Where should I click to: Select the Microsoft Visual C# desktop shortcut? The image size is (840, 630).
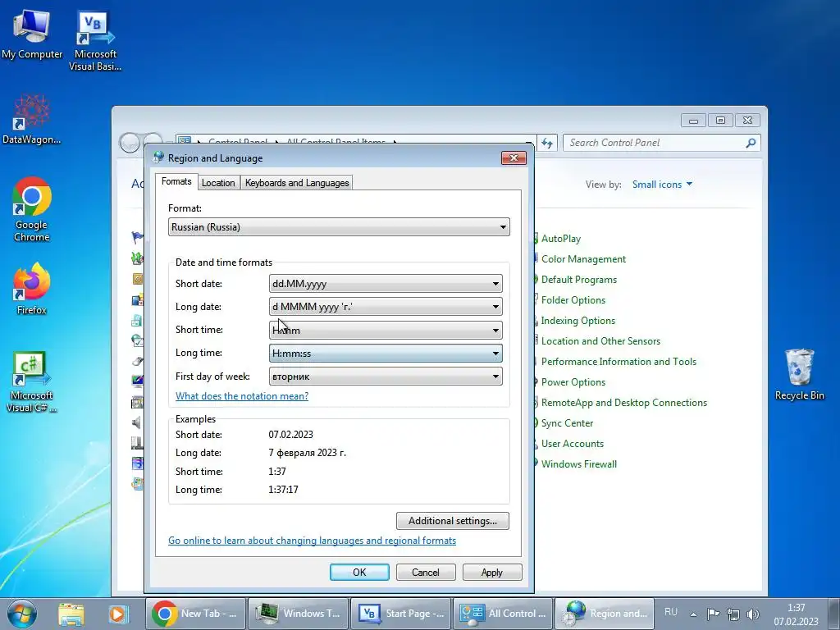(x=32, y=381)
